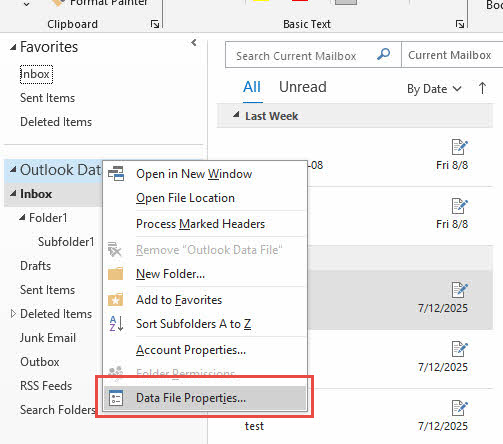Screen dimensions: 503x444
Task: Collapse the Favorites section
Action: click(13, 47)
